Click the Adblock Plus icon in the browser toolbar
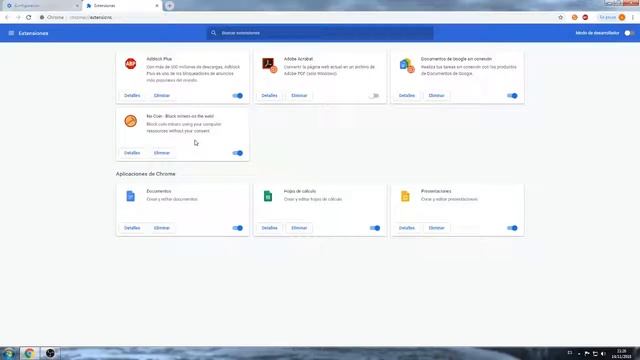The width and height of the screenshot is (640, 360). pos(585,18)
